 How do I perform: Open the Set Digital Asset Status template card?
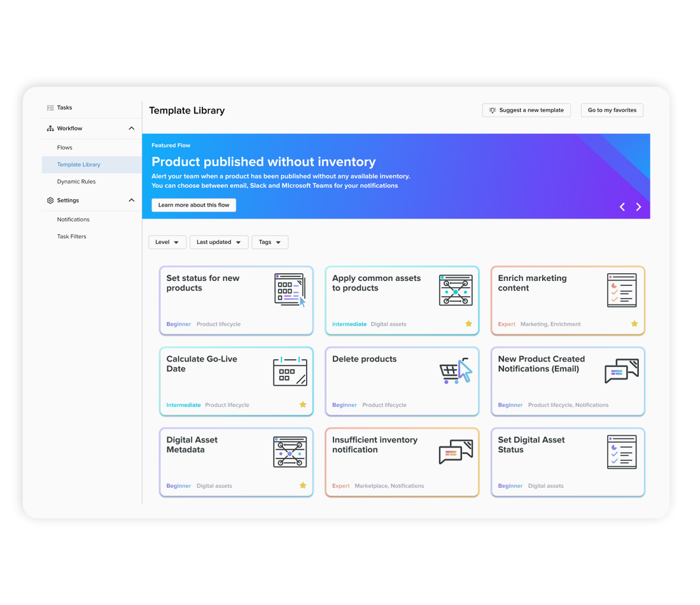[x=568, y=462]
